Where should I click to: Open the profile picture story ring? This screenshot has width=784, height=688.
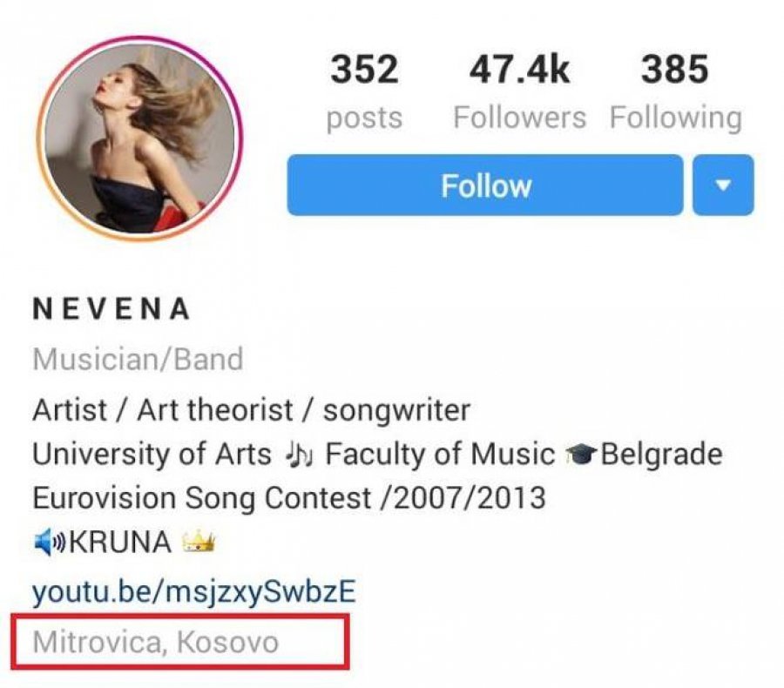139,138
